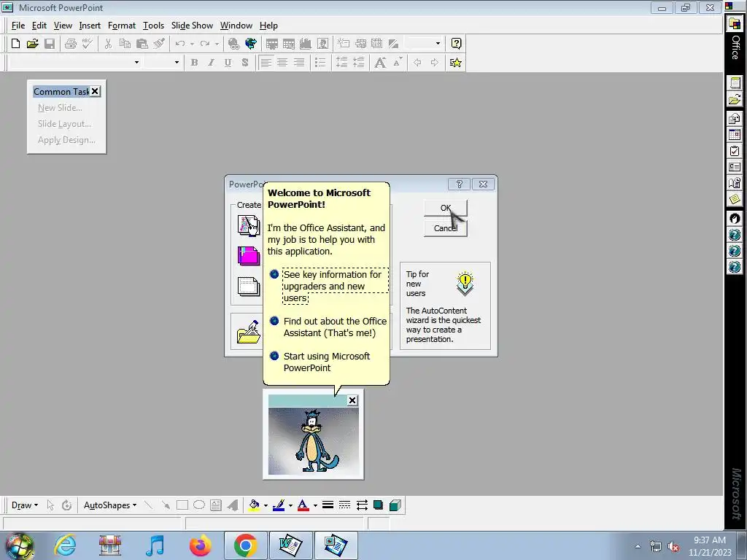Expand the Font size combo box

click(177, 63)
